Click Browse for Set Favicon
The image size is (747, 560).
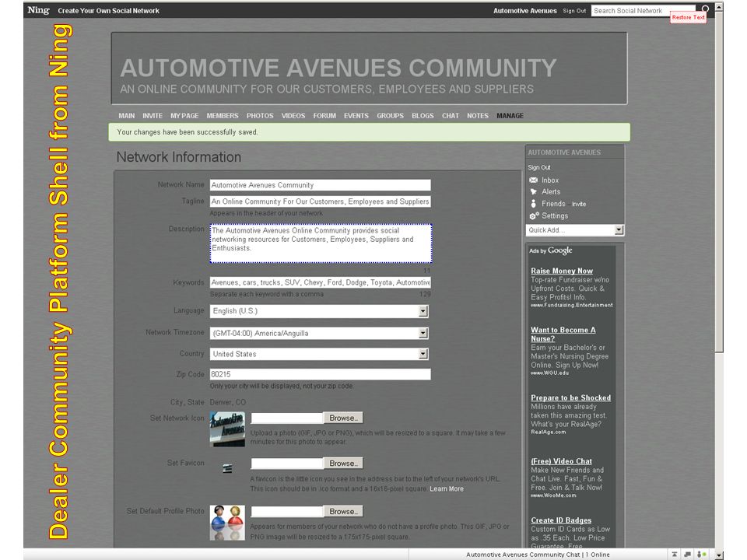pos(343,464)
